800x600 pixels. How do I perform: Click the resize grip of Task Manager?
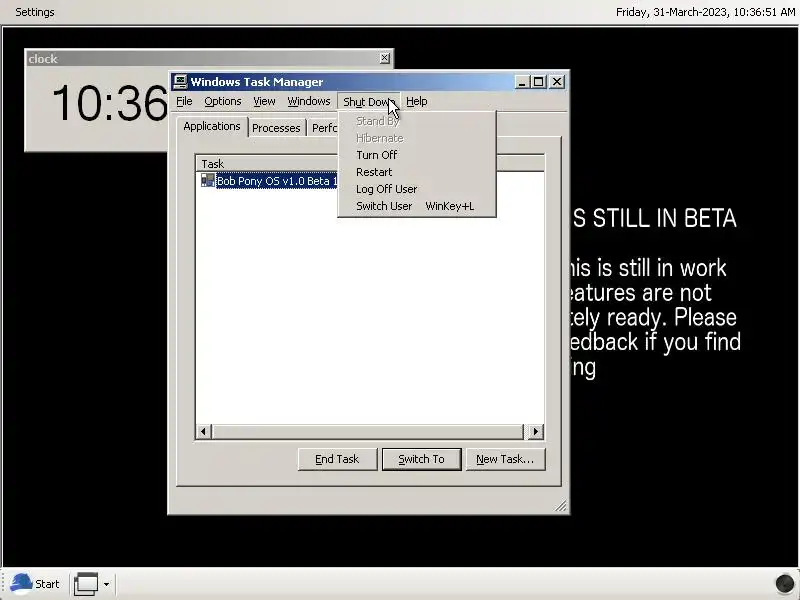pos(561,506)
